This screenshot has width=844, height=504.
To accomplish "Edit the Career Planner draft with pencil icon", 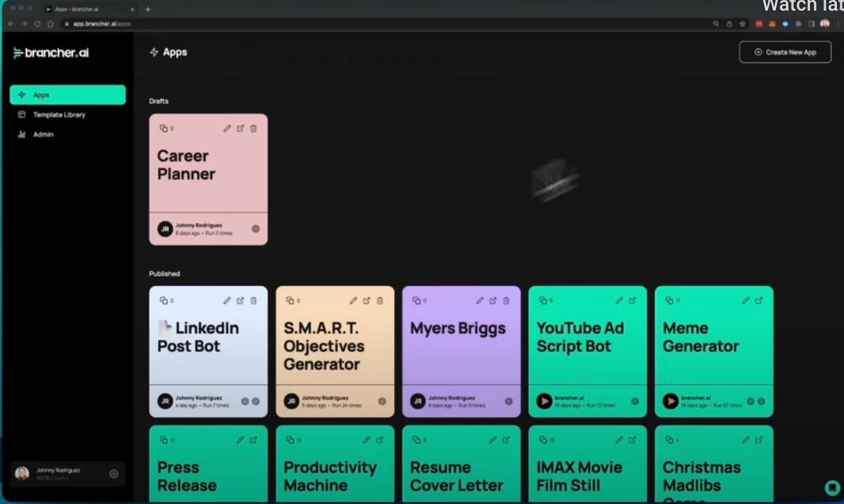I will click(x=227, y=129).
